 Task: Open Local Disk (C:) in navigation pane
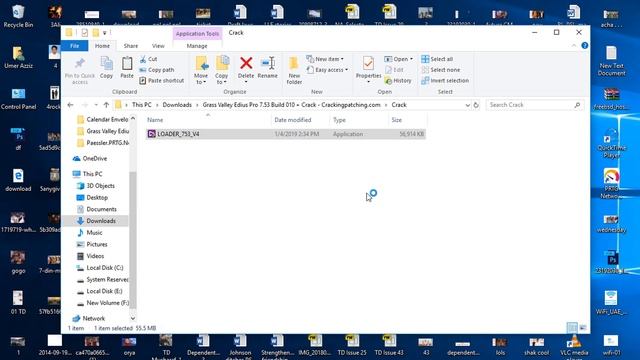[x=104, y=268]
